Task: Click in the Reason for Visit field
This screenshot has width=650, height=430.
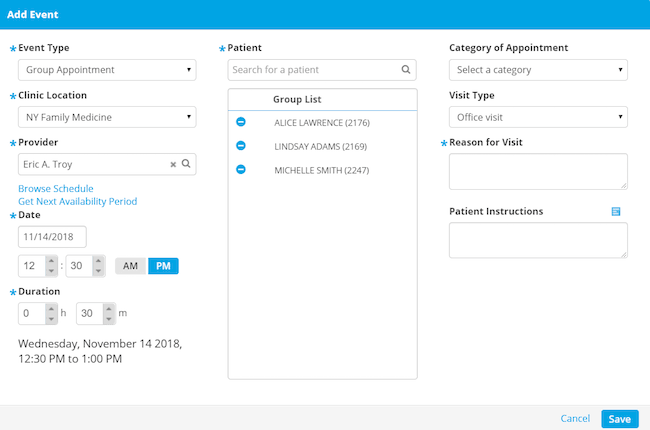Action: pos(538,172)
